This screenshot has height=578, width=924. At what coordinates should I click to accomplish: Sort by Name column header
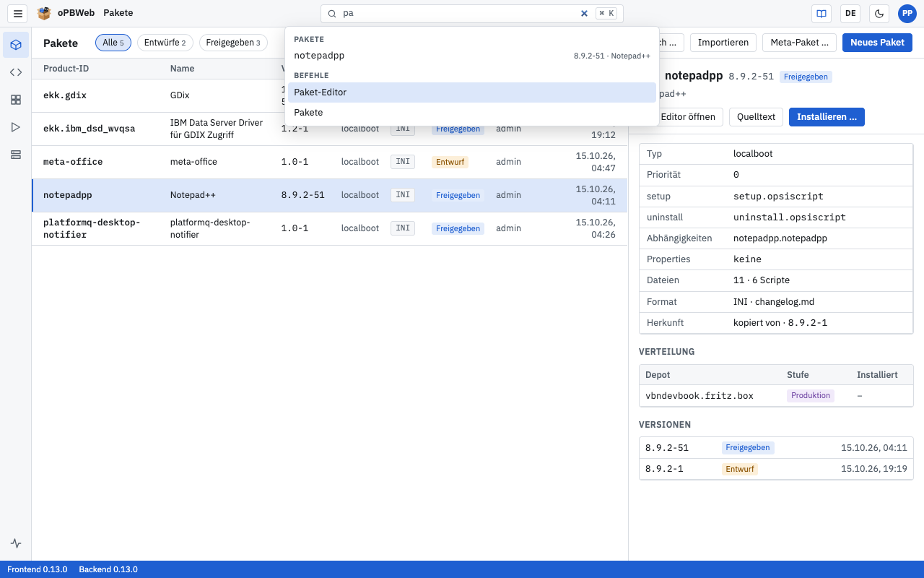tap(182, 69)
